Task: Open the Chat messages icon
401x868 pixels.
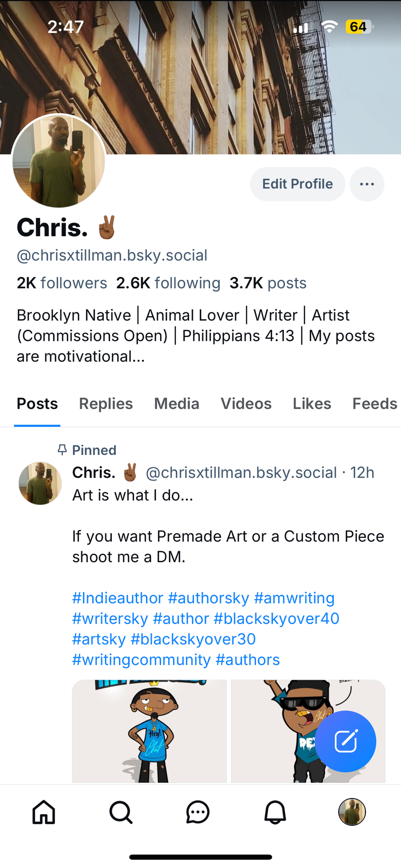Action: 198,812
